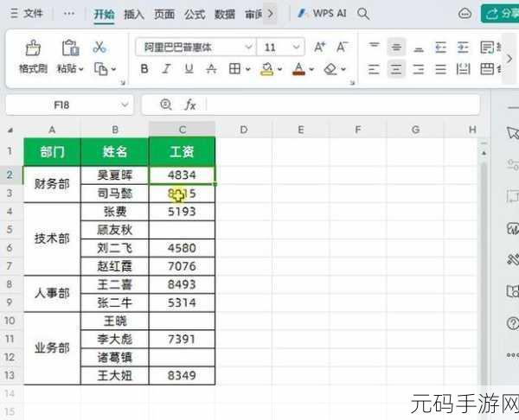
Task: Expand the Borders options arrow
Action: click(248, 69)
